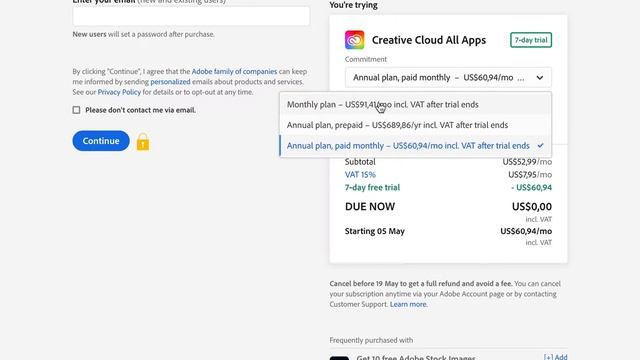
Task: Select Annual plan, paid monthly US$60,94/mo option
Action: [x=416, y=146]
